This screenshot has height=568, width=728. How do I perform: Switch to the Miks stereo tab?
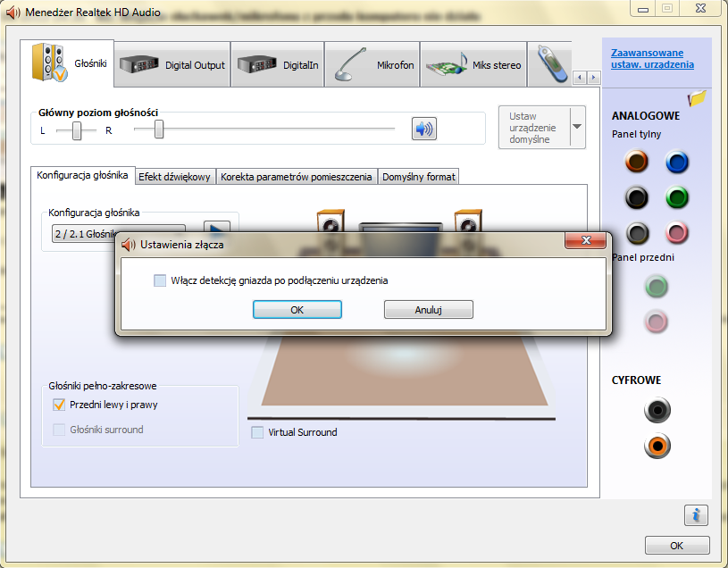pos(473,64)
